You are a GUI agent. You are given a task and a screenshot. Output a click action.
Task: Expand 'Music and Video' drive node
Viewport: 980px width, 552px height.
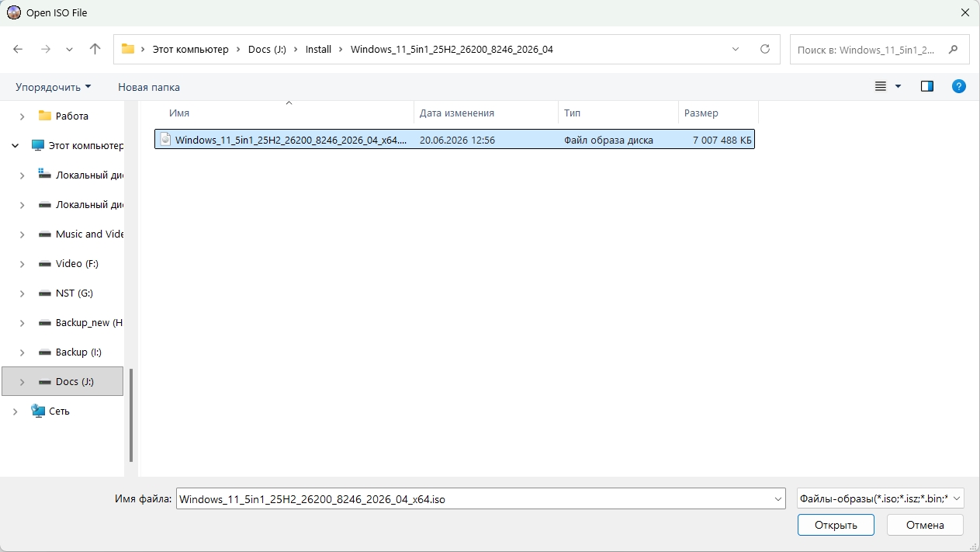click(x=22, y=234)
